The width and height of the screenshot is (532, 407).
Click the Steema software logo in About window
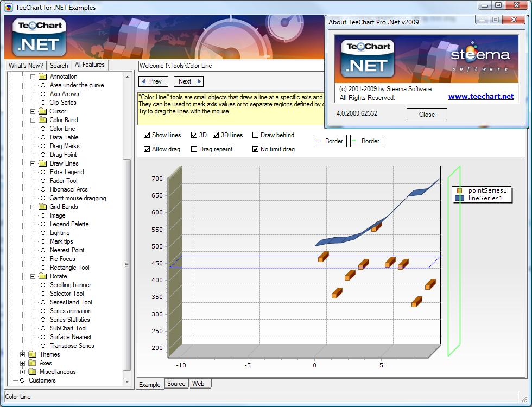point(480,57)
